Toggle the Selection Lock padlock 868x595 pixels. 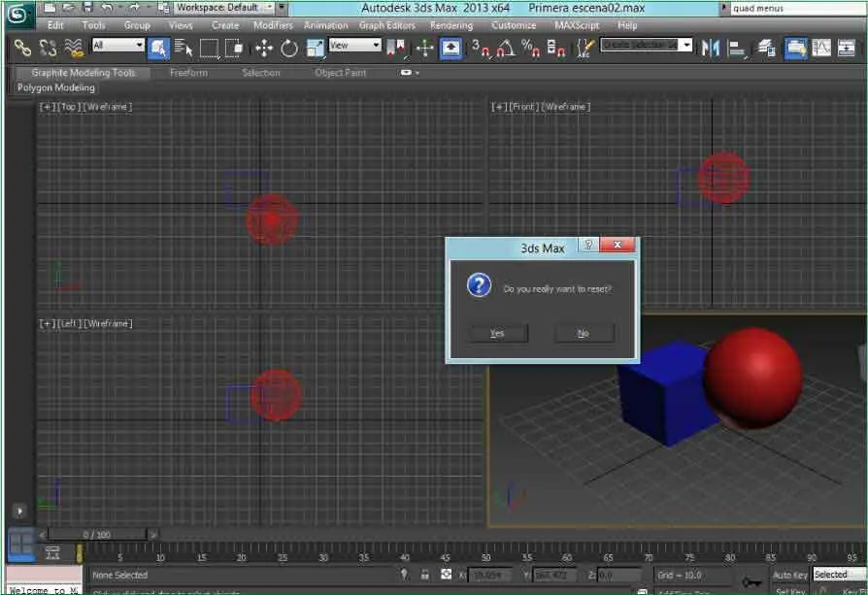coord(424,575)
